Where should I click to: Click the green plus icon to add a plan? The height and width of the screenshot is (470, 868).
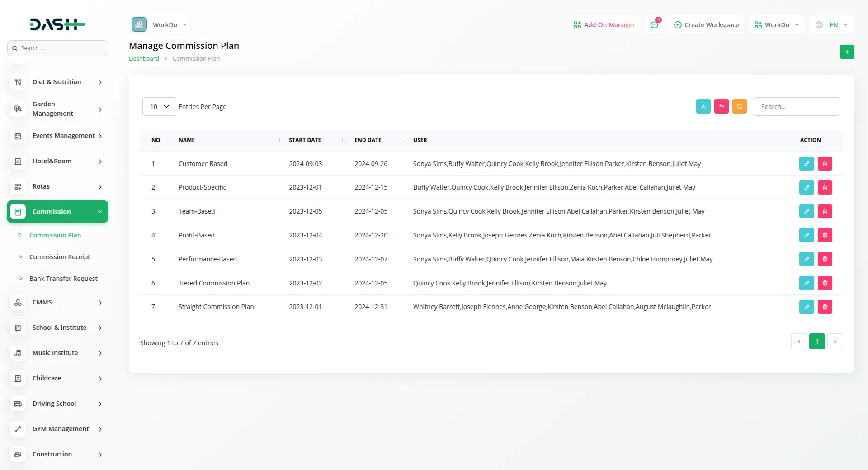click(847, 52)
